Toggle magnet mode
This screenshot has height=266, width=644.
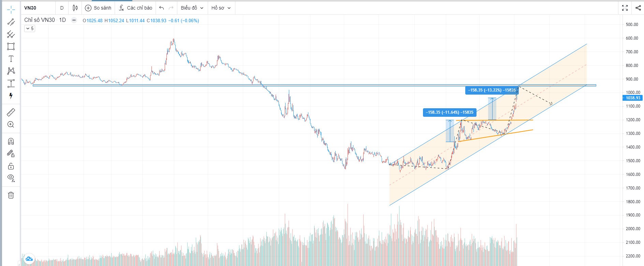11,141
